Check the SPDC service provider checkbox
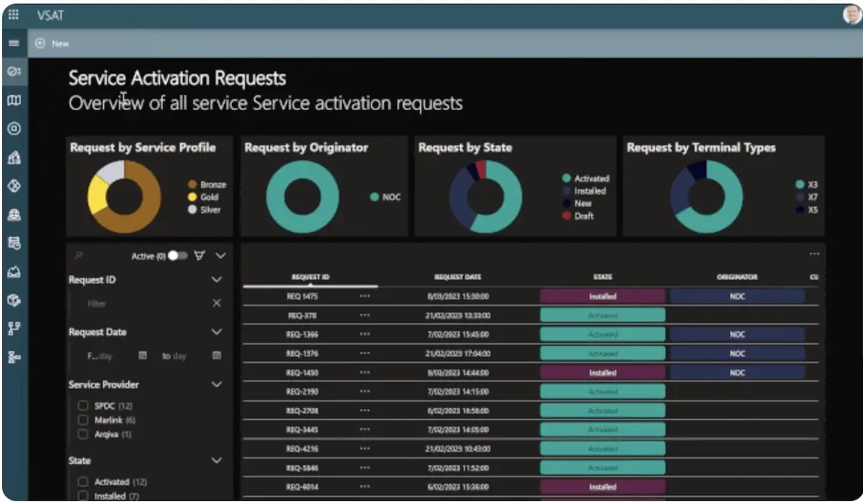Image resolution: width=863 pixels, height=504 pixels. 83,407
